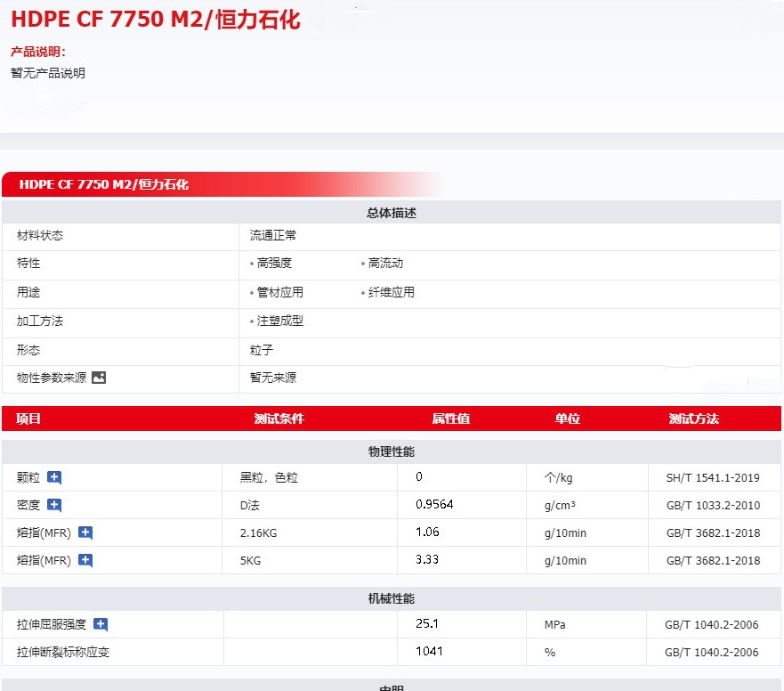Click the 拉伸断裂标称应变 row label
Viewport: 784px width, 691px height.
tap(63, 652)
